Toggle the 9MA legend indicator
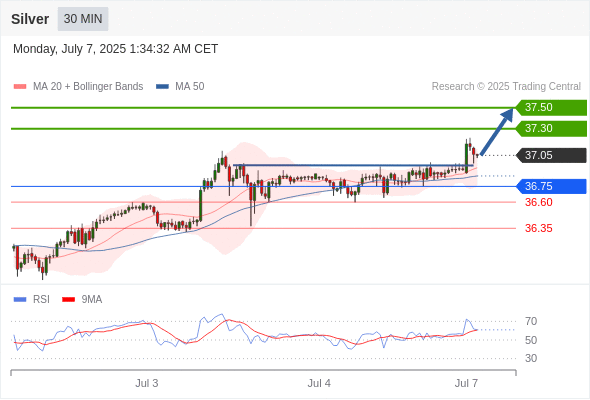 68,300
